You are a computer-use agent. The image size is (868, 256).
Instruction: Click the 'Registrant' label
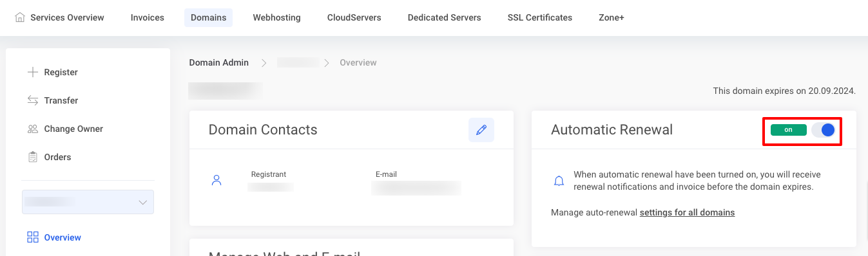click(x=269, y=174)
